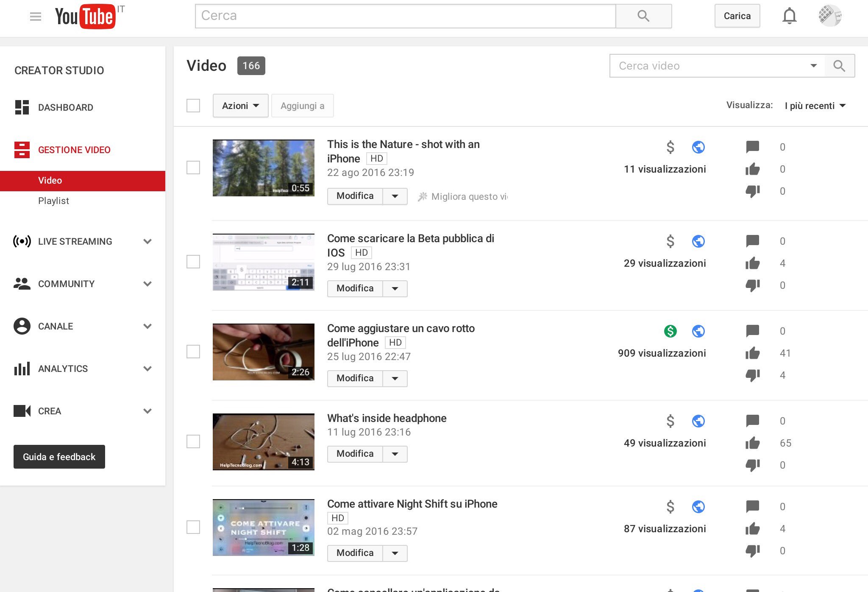Click public globe icon for Nature video
This screenshot has width=868, height=592.
coord(698,147)
